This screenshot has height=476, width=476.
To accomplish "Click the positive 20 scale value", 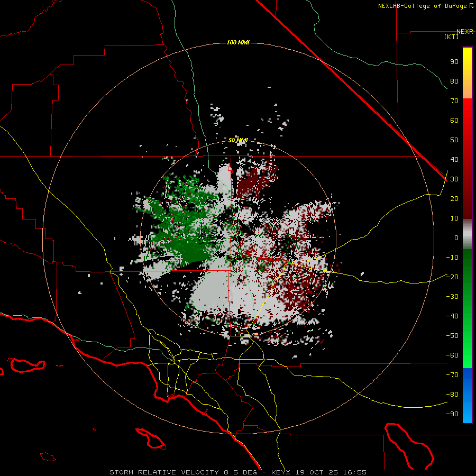I will pyautogui.click(x=454, y=199).
